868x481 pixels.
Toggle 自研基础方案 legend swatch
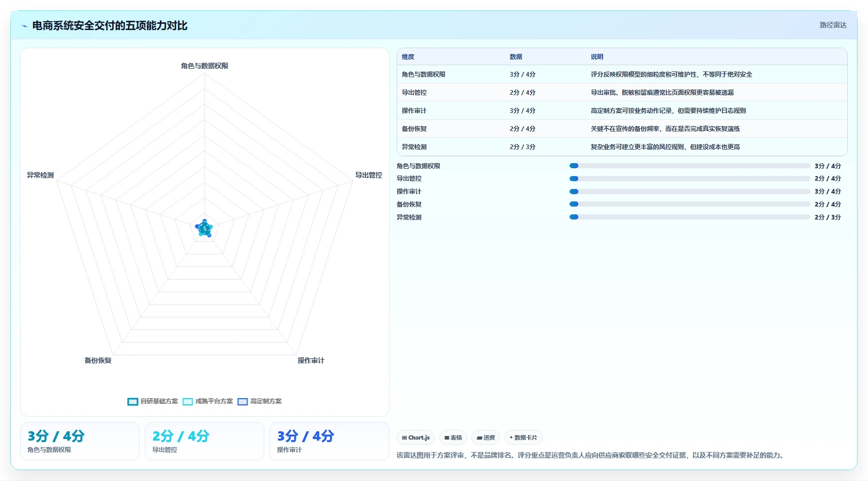tap(133, 401)
